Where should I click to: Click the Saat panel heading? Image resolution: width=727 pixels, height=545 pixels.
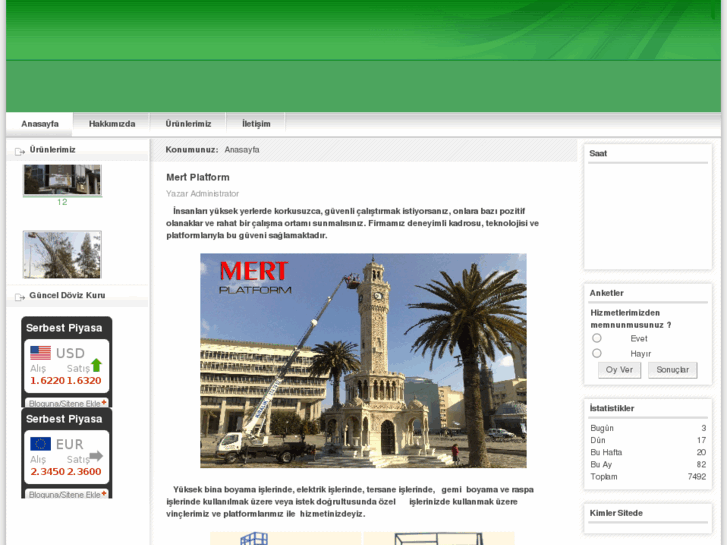click(598, 154)
